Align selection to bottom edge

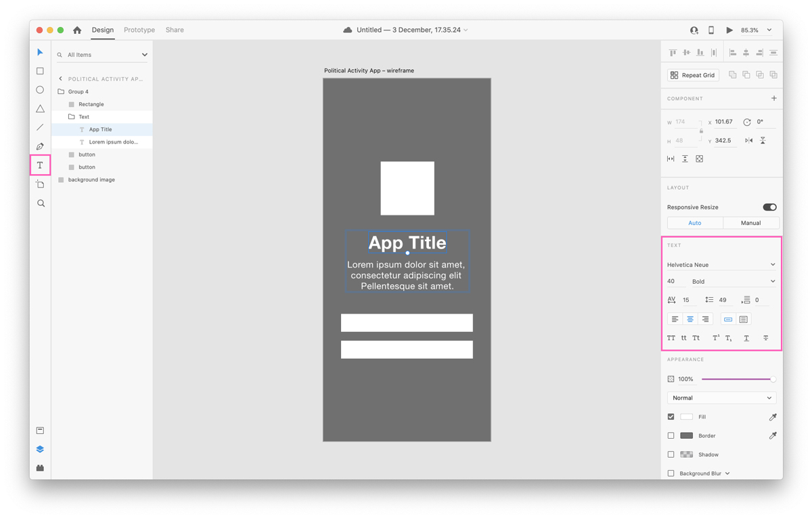pos(700,52)
